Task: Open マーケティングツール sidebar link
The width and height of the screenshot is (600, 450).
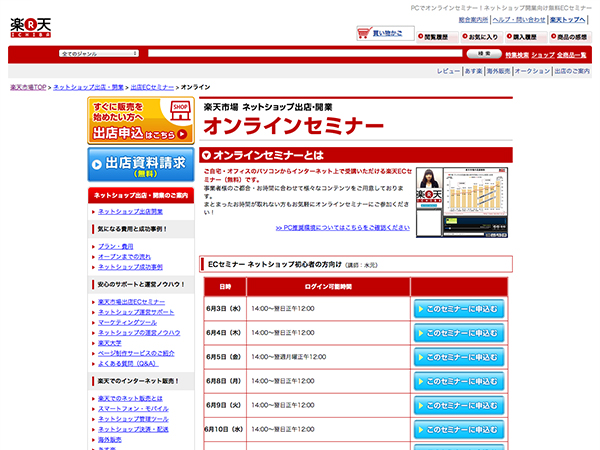Action: point(127,323)
